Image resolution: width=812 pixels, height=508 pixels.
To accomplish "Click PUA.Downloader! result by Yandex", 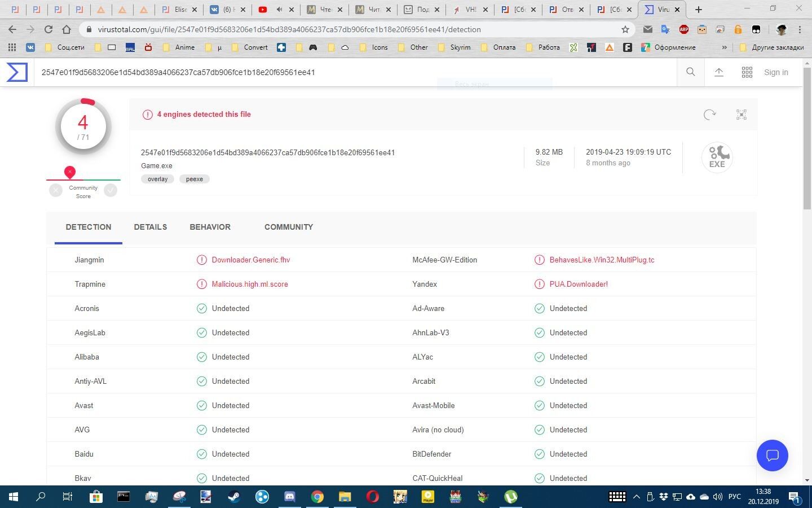I will click(579, 284).
